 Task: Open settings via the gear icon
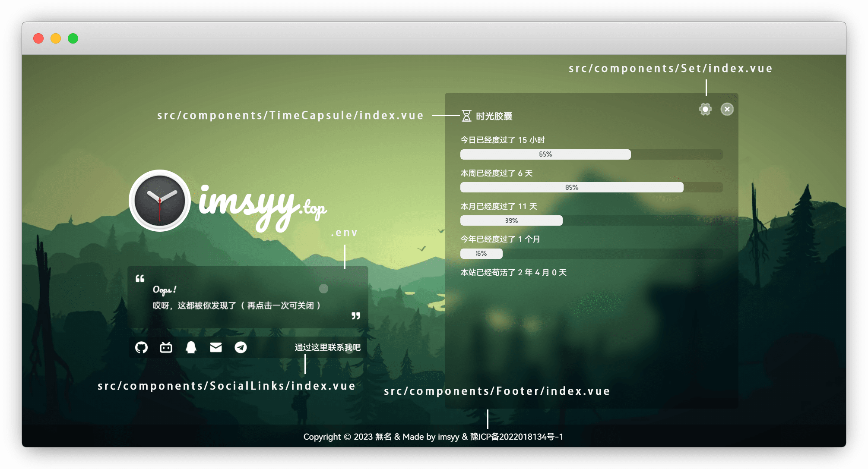tap(705, 109)
